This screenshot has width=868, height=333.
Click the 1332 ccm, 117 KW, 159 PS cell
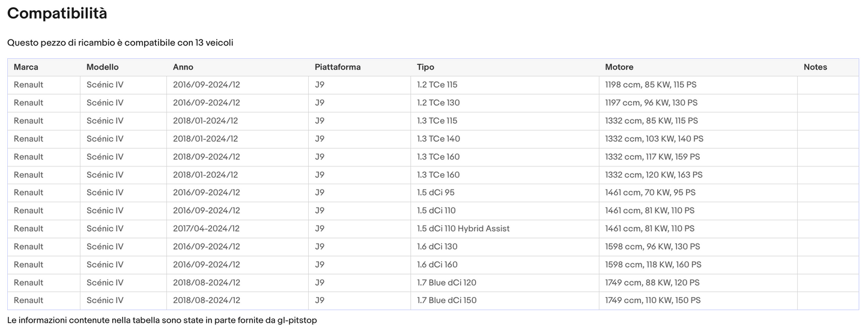pyautogui.click(x=652, y=157)
